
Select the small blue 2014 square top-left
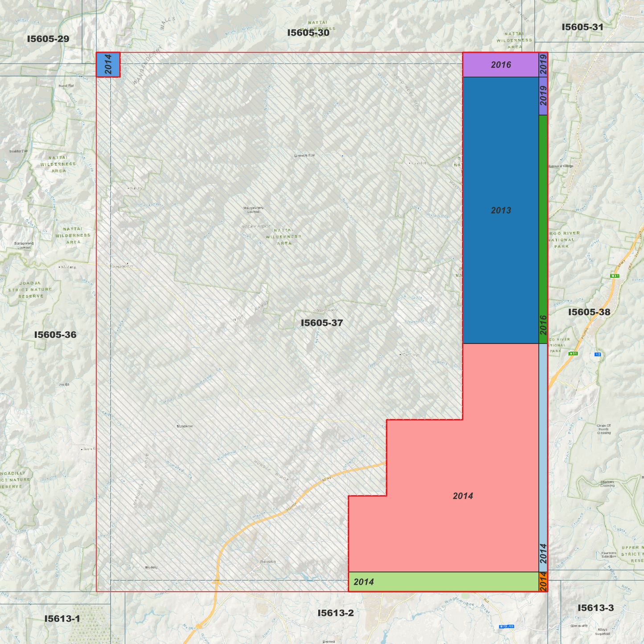coord(108,65)
